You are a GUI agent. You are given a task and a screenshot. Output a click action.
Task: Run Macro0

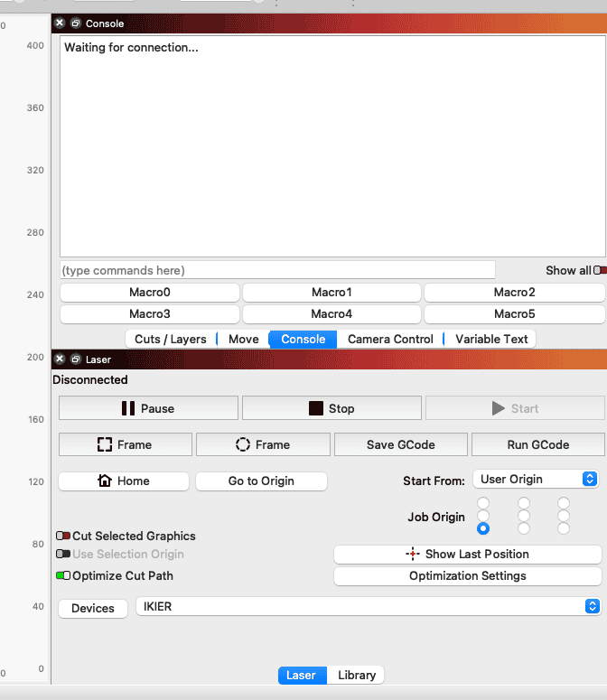(150, 292)
